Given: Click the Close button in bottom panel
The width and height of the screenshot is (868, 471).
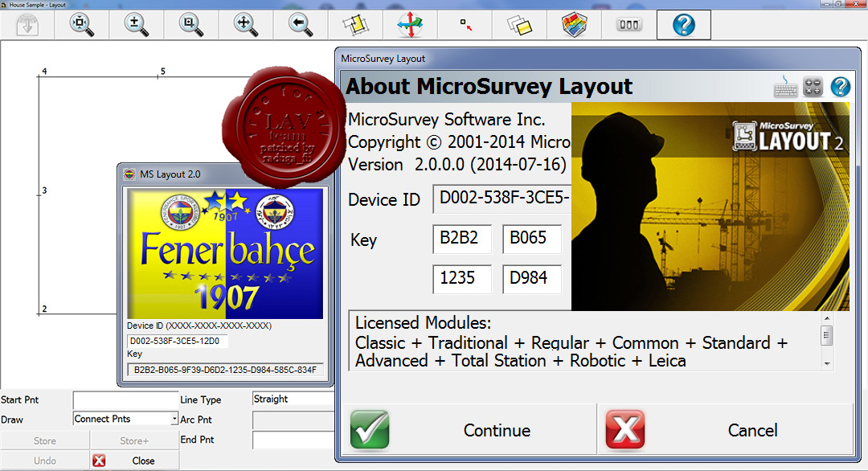Looking at the screenshot, I should [134, 461].
